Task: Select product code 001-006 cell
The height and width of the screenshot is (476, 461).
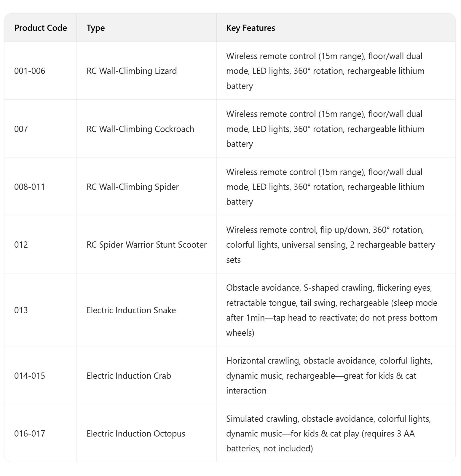Action: click(30, 71)
